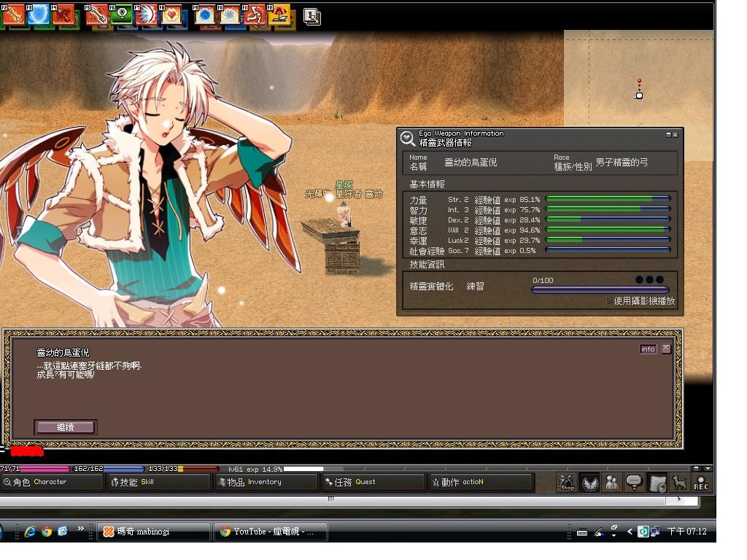Open the 任務 Quest menu
Viewport: 747px width, 560px height.
click(x=373, y=482)
